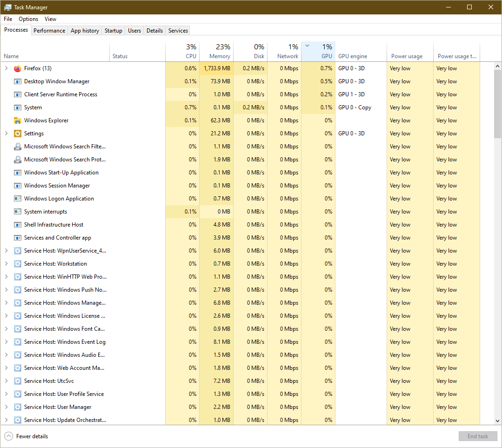502x448 pixels.
Task: Click the End task button
Action: [478, 436]
